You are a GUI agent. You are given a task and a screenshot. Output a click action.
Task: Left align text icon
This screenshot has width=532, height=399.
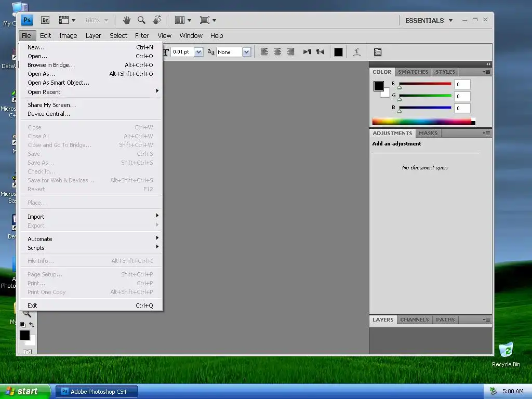pyautogui.click(x=264, y=52)
